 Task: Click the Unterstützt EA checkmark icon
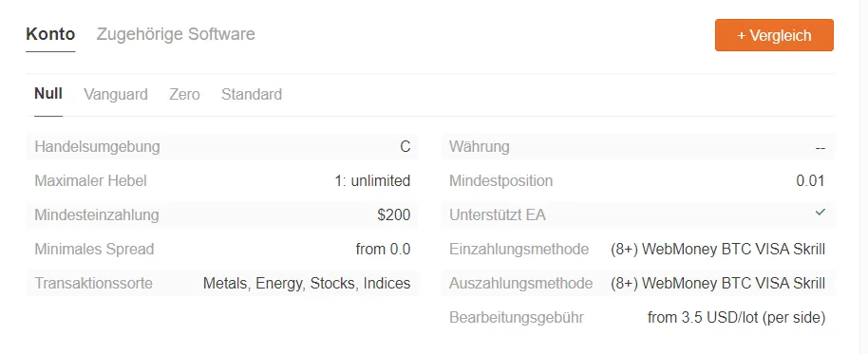pos(820,213)
